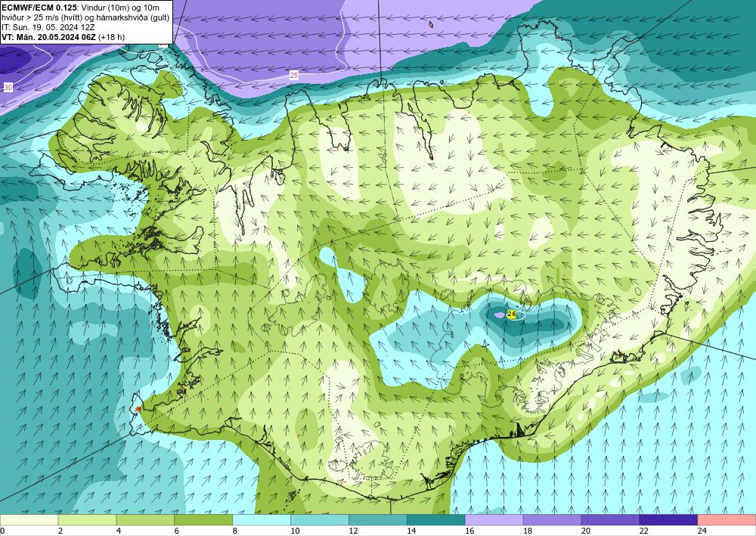Screen dimensions: 756x536
Task: Click the pale yellow 0–2 legend swatch
Action: 29,520
